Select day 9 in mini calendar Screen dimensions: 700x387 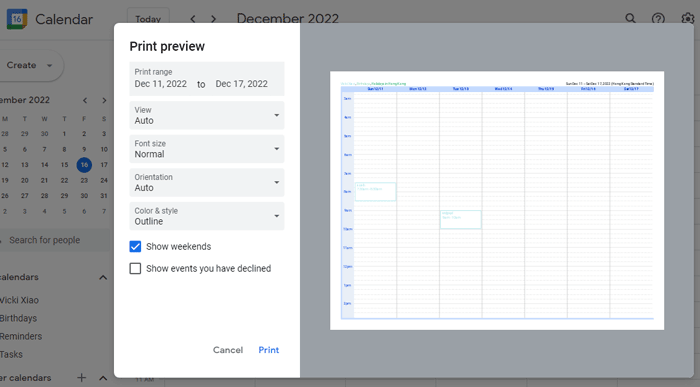(84, 149)
